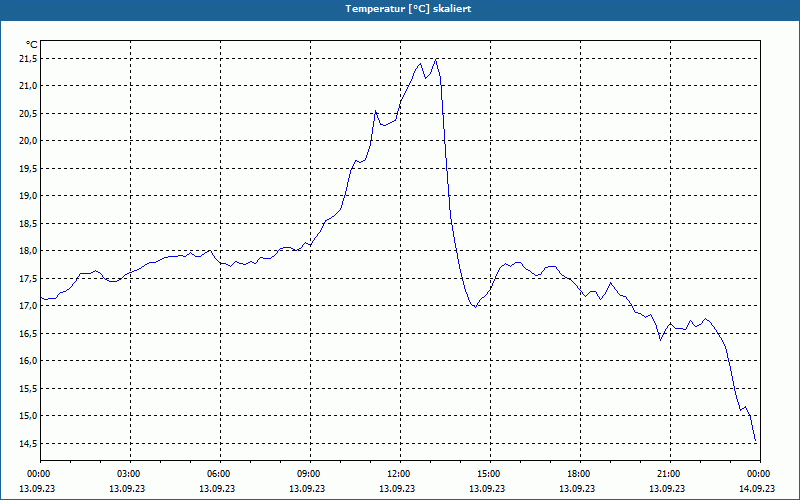Screen dimensions: 800x500
Task: Click the title 'Temperatur [°C] skaliert'
Action: point(408,9)
